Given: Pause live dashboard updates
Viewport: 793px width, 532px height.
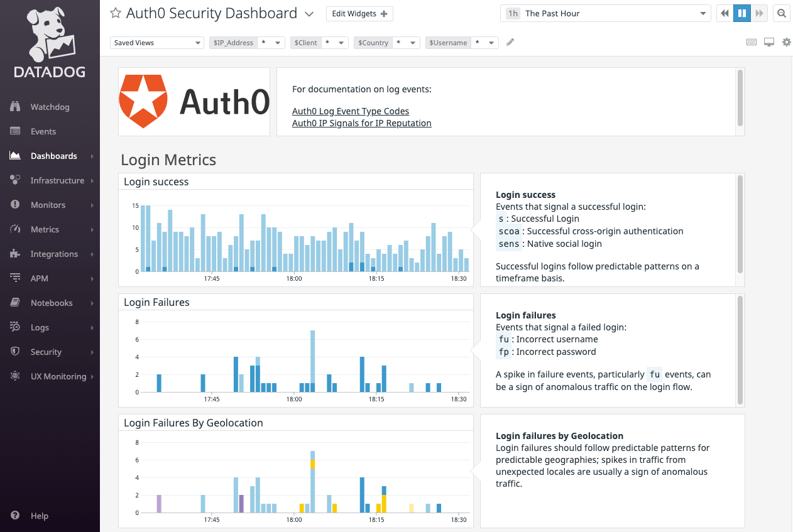Looking at the screenshot, I should (x=742, y=13).
